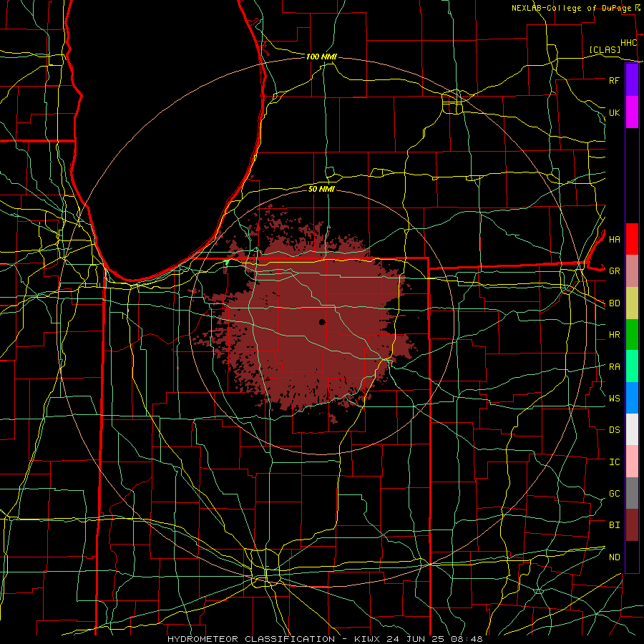The height and width of the screenshot is (644, 644).
Task: Click the 'BD' legend label
Action: pos(614,303)
